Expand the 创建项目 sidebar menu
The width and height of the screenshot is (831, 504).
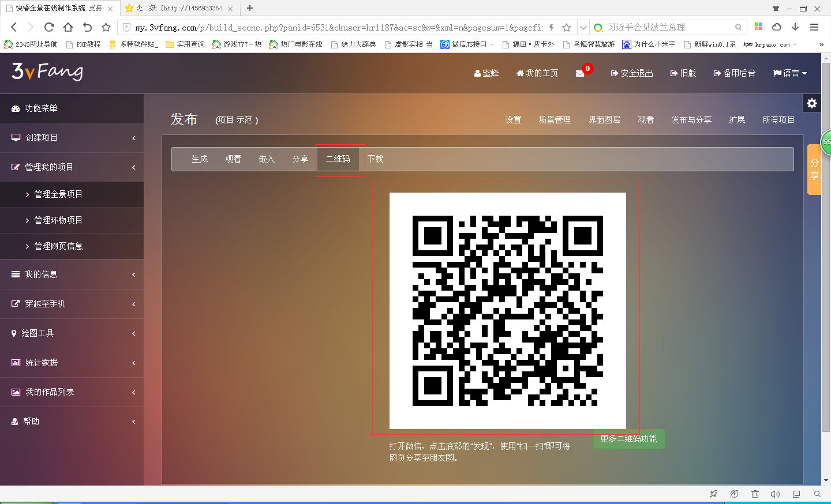pyautogui.click(x=72, y=138)
